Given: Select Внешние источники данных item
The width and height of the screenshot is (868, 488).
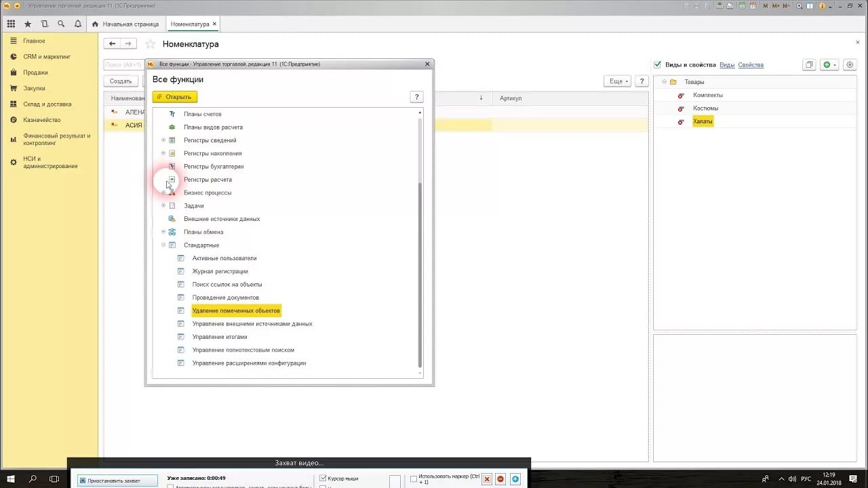Looking at the screenshot, I should (x=222, y=219).
